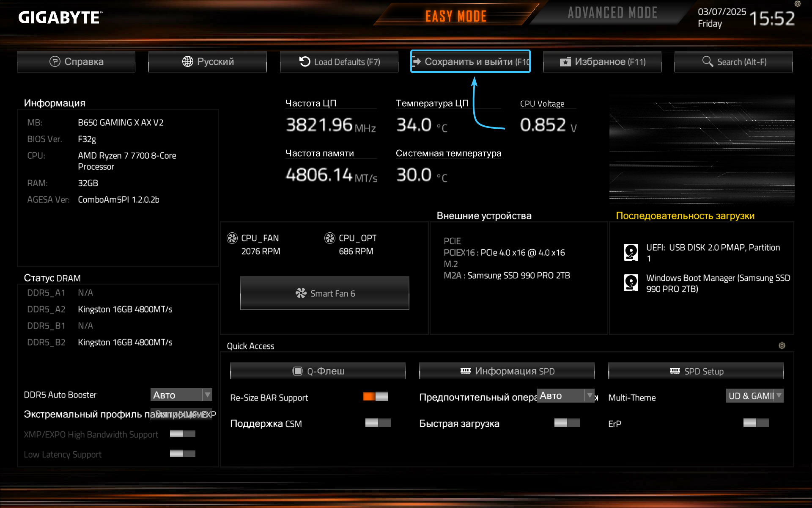Click the Избранное star folder icon
Image resolution: width=812 pixels, height=508 pixels.
coord(565,62)
